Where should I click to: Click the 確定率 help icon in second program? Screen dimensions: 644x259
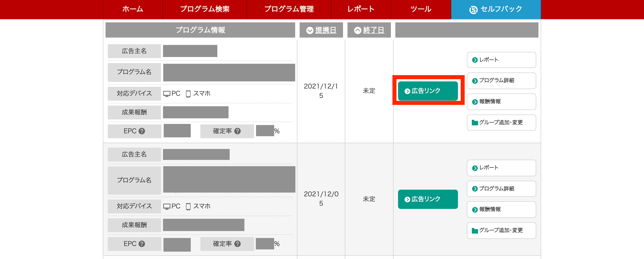coord(237,244)
